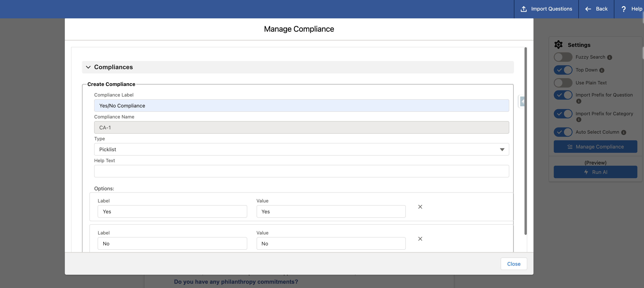The image size is (644, 288).
Task: Remove the Yes option with its X icon
Action: point(420,207)
